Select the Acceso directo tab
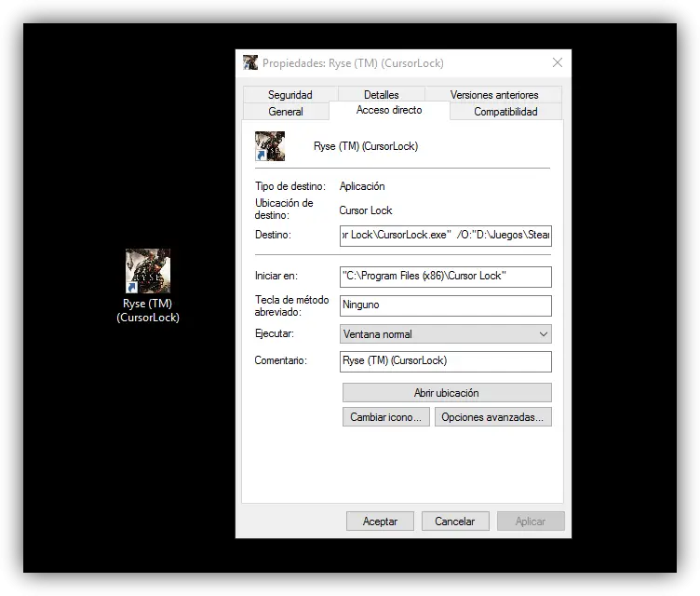Screen dimensions: 700x596 click(x=389, y=110)
